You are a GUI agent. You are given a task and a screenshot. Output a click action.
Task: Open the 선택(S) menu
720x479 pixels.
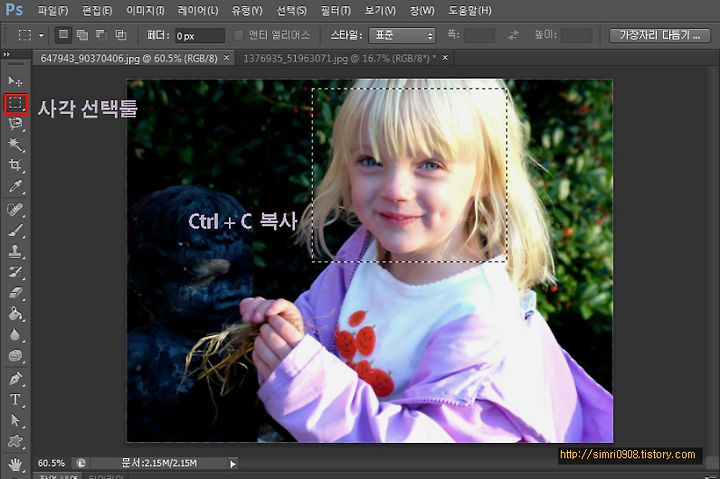[292, 10]
